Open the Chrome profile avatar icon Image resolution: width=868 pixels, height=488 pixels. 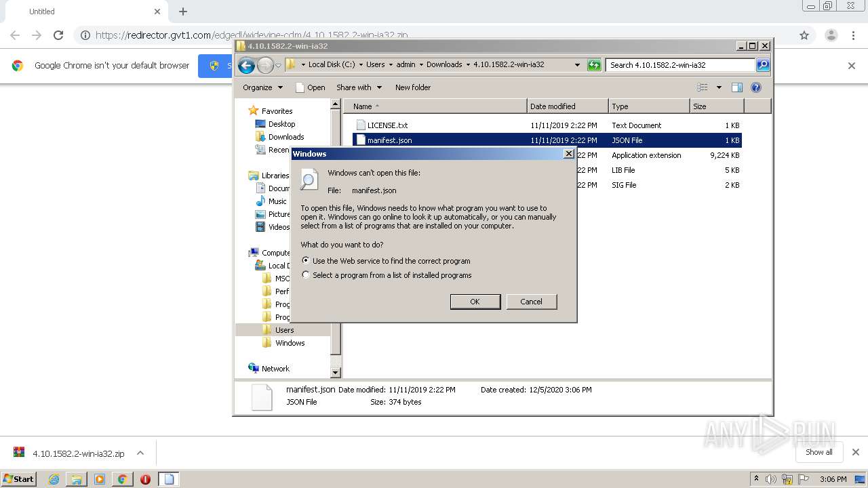[831, 35]
